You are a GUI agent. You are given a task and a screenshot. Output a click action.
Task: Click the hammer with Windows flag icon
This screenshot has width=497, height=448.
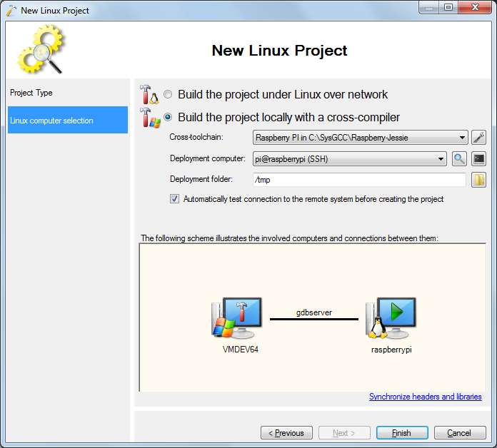(x=150, y=118)
